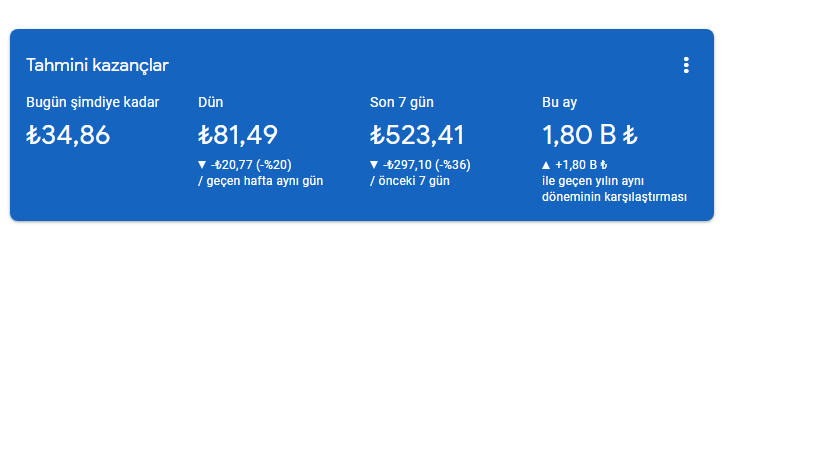The height and width of the screenshot is (460, 819).
Task: Click the down triangle icon under Son 7 gün
Action: tap(374, 165)
